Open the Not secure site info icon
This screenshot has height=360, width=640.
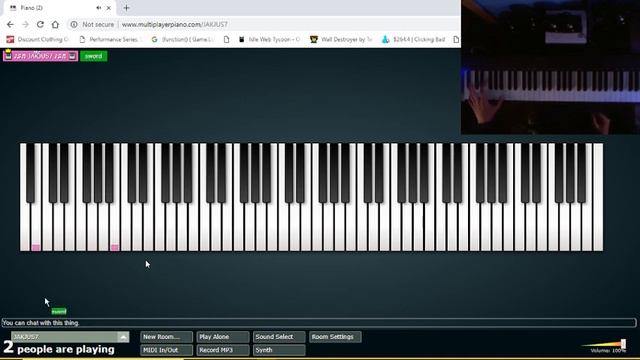click(74, 24)
